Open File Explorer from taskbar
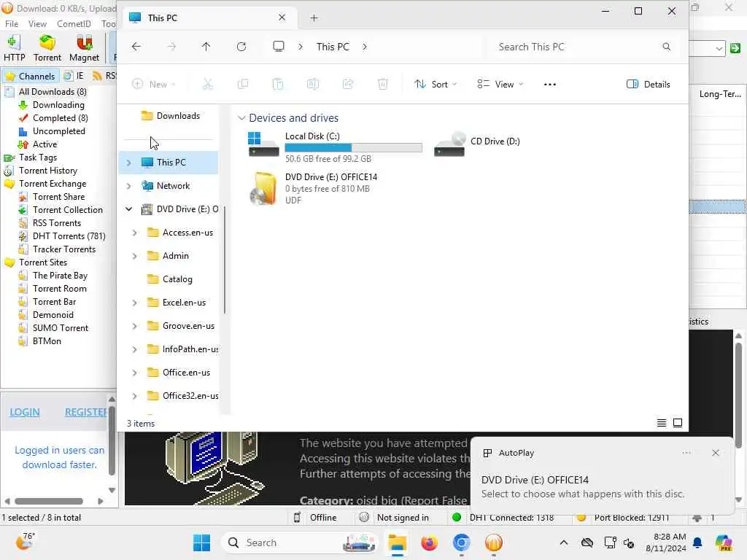Viewport: 747px width, 560px height. click(397, 542)
